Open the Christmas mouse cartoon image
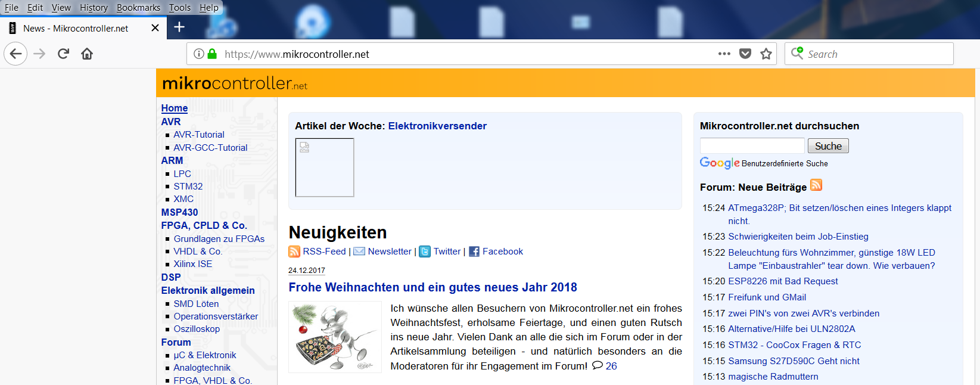This screenshot has width=980, height=385. coord(335,337)
